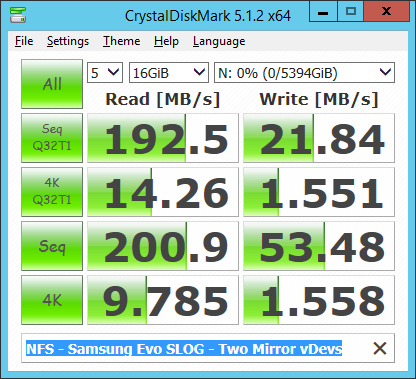Start the Seq Q32T1 benchmark
Screen dimensions: 416x379
(x=52, y=138)
